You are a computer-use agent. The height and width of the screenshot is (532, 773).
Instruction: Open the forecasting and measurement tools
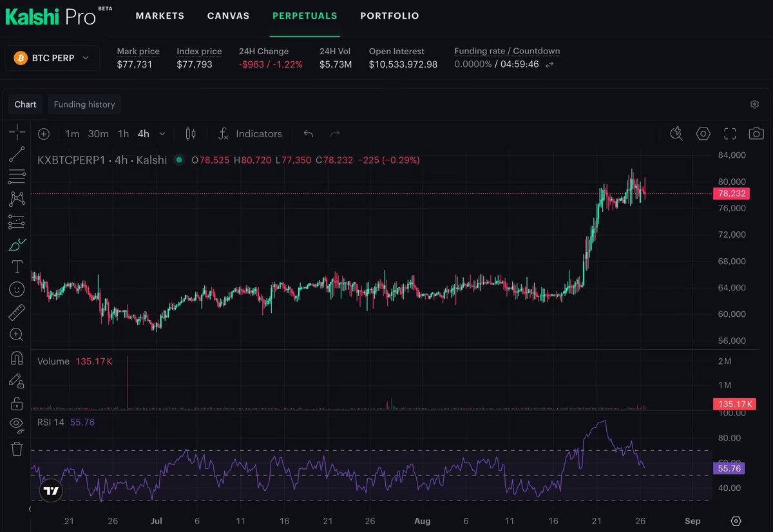(x=17, y=222)
